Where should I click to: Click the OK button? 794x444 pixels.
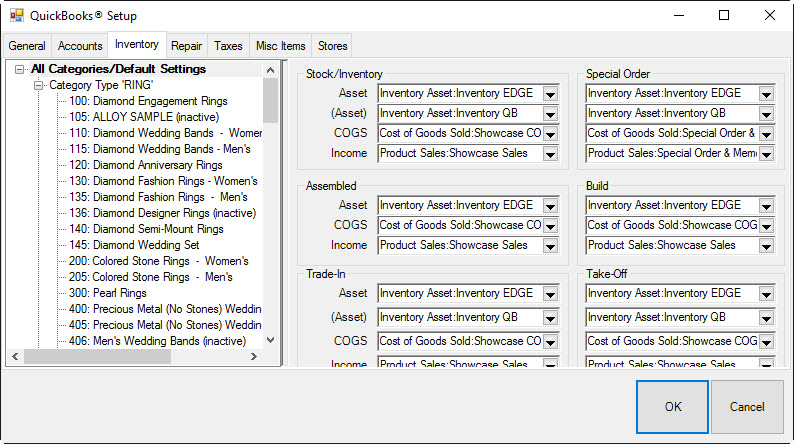[672, 407]
